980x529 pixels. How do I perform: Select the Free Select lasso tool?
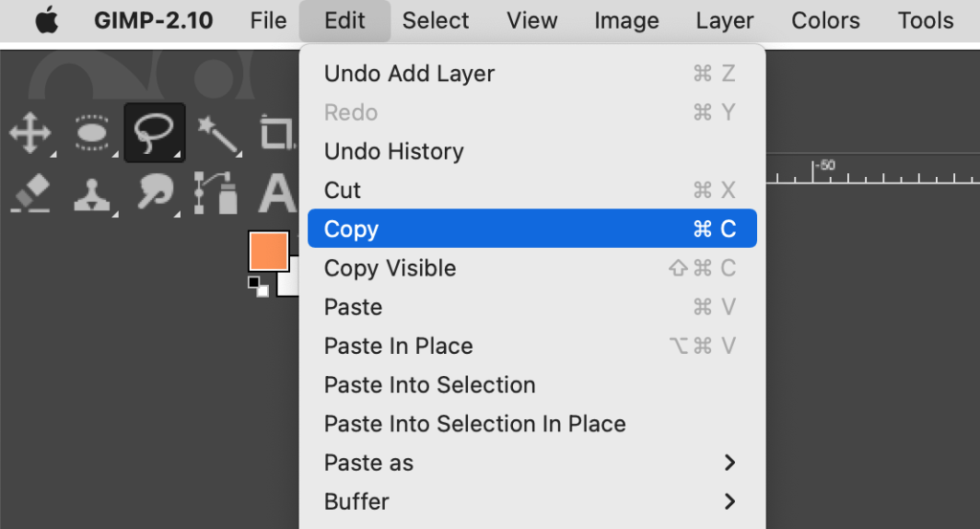(154, 133)
